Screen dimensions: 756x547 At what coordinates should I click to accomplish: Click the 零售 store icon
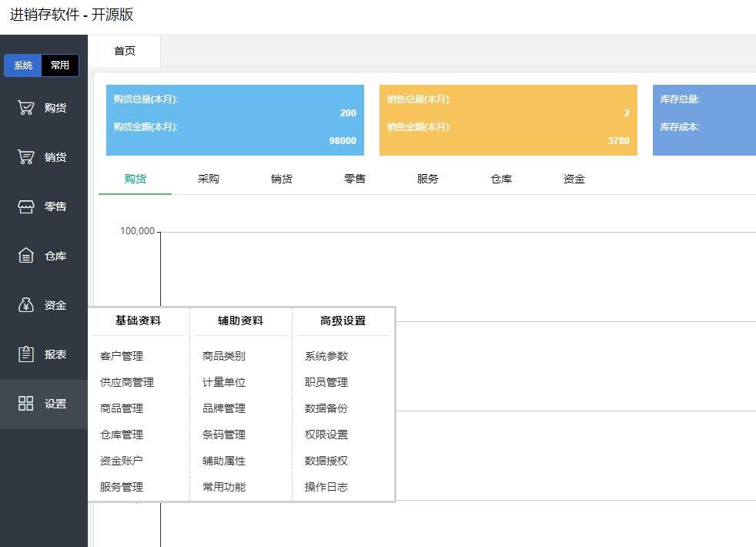26,206
